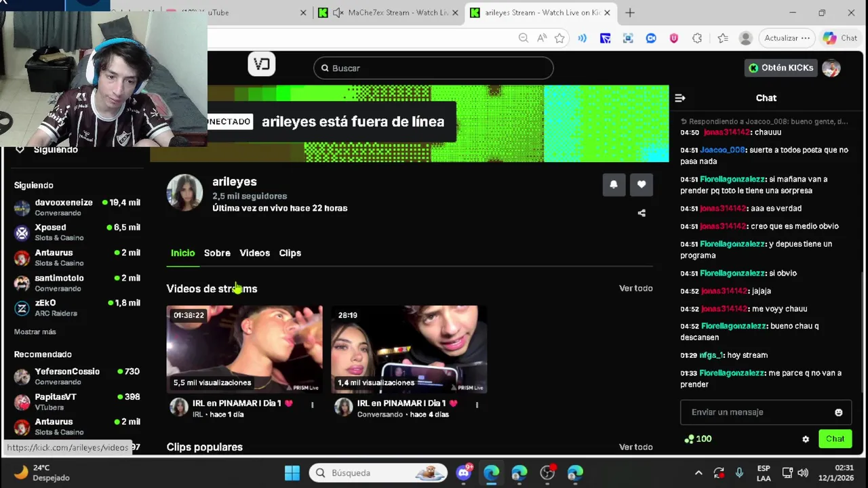This screenshot has width=868, height=488.
Task: Click the microphone icon in system tray
Action: point(739,472)
